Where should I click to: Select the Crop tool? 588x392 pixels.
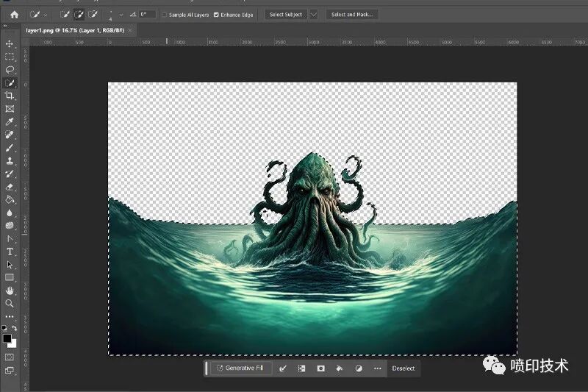10,96
